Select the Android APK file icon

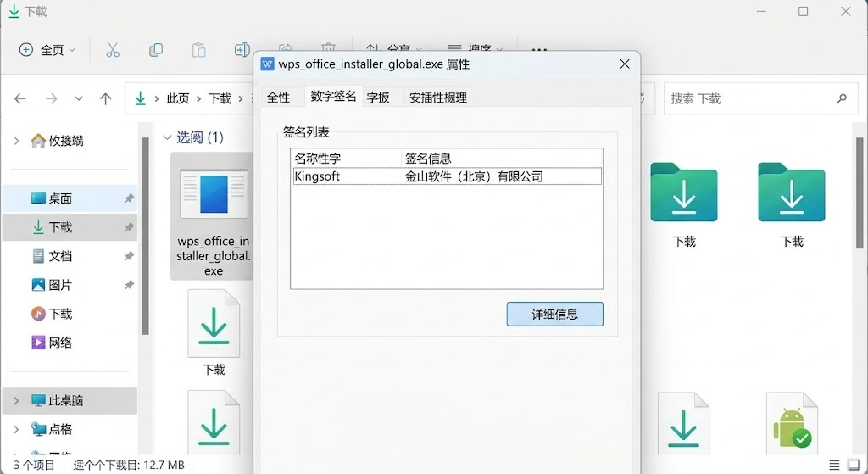[x=792, y=424]
